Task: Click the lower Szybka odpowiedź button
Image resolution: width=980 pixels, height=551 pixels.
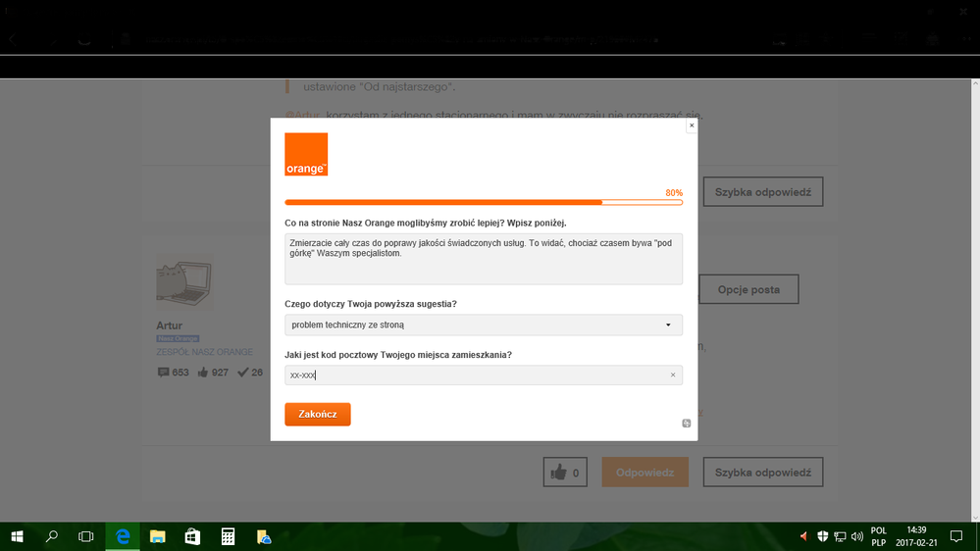Action: pyautogui.click(x=763, y=473)
